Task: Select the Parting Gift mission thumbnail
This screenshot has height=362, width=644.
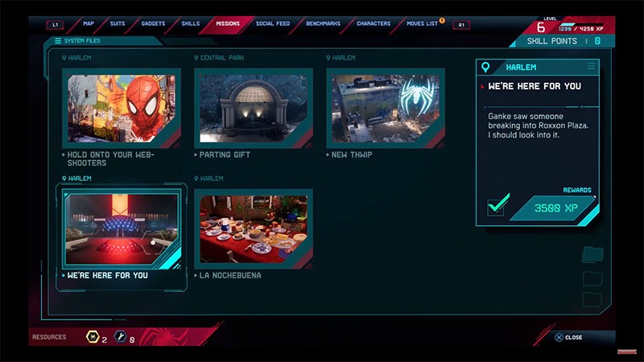Action: [254, 109]
